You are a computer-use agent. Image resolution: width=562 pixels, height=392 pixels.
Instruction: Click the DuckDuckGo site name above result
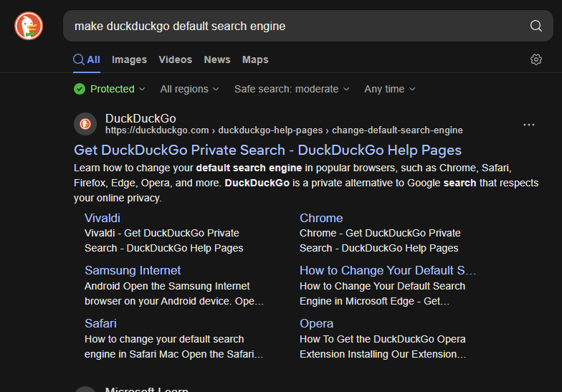140,118
